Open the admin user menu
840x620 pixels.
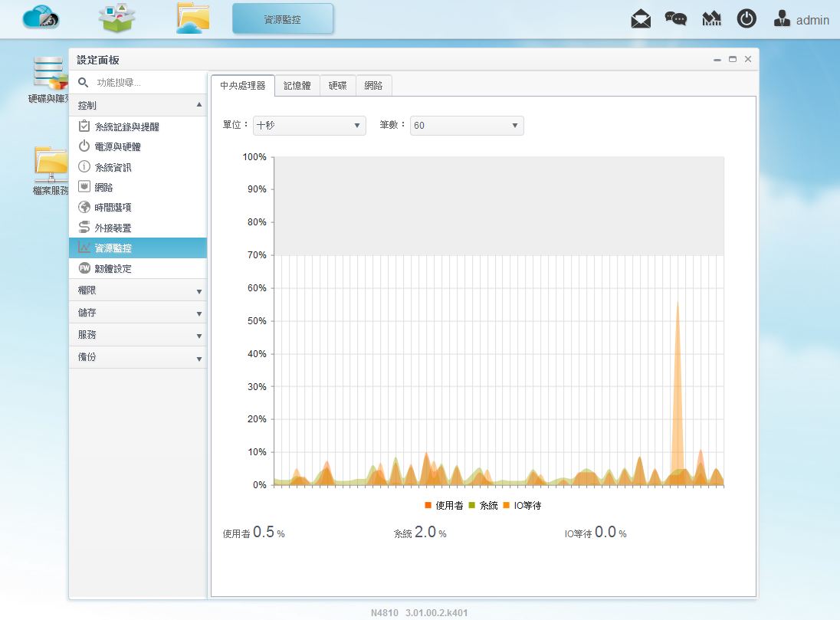(802, 19)
